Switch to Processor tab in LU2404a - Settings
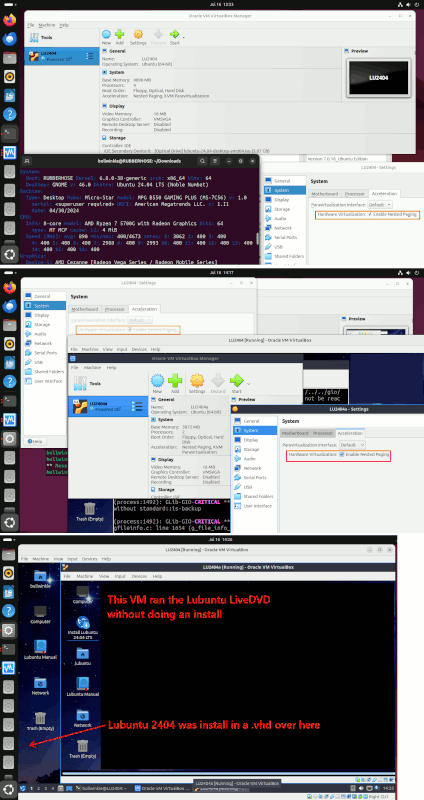Viewport: 424px width, 800px height. point(322,433)
